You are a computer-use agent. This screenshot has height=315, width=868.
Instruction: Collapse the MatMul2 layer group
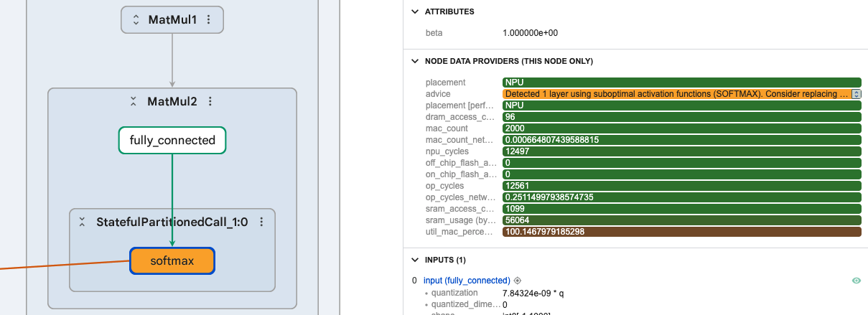(x=134, y=102)
